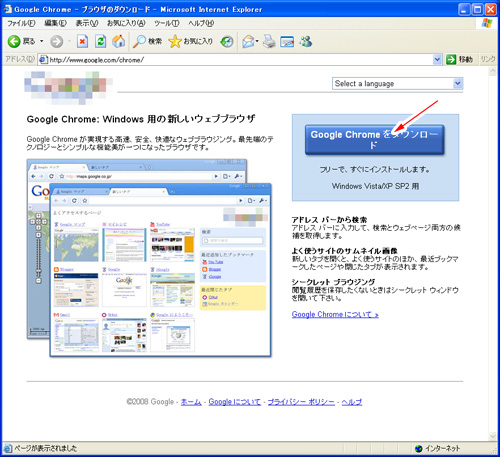The image size is (500, 457).
Task: Click the Google について footer link
Action: click(x=234, y=402)
